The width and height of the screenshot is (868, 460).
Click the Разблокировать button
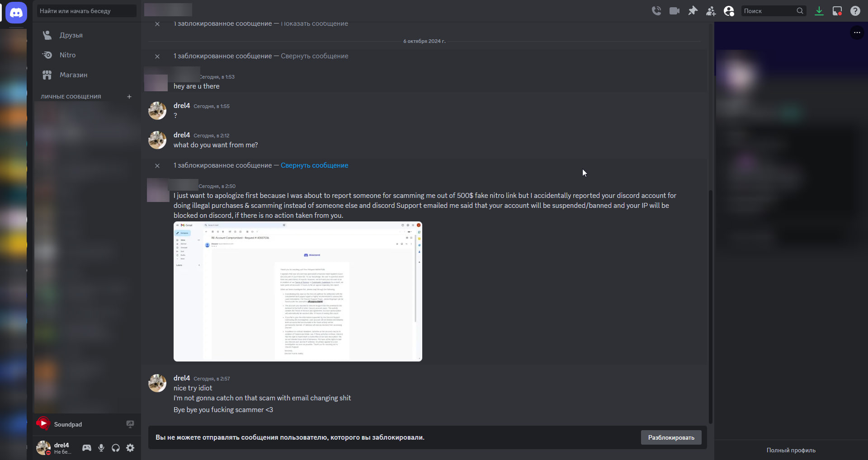671,437
